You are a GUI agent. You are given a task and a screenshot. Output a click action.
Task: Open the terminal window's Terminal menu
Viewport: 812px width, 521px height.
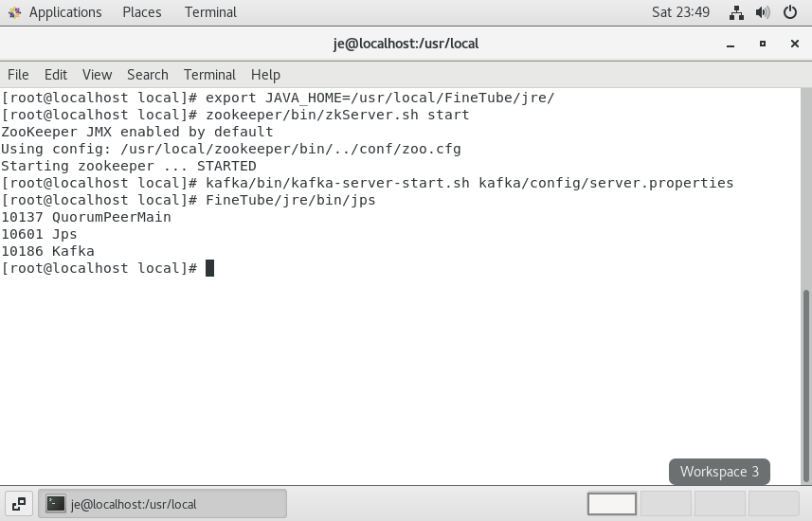point(209,75)
